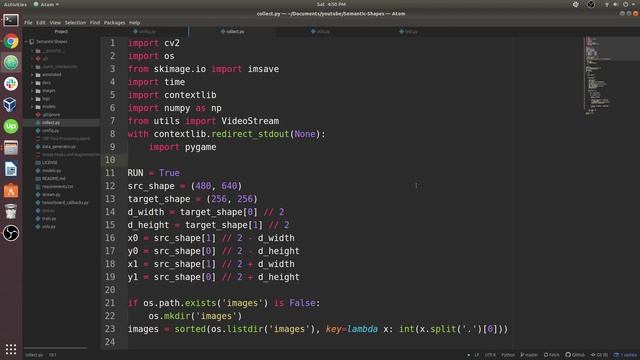
Task: Show Applications grid in the dock
Action: tap(11, 349)
